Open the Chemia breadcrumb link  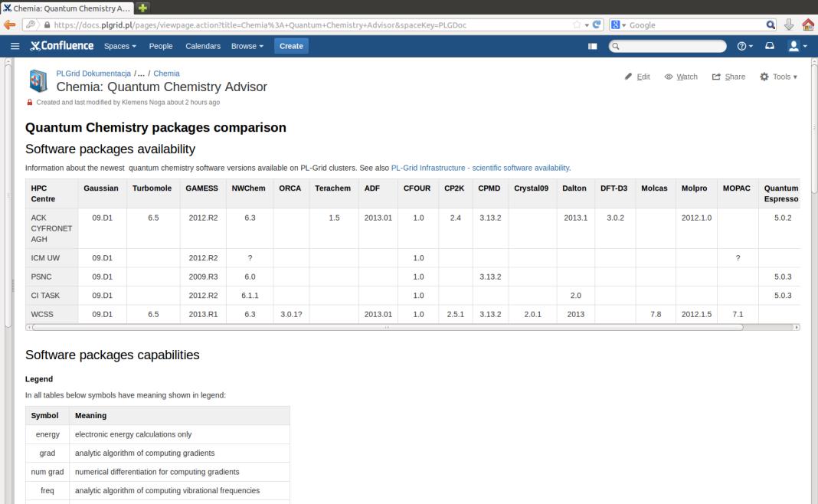(x=166, y=74)
